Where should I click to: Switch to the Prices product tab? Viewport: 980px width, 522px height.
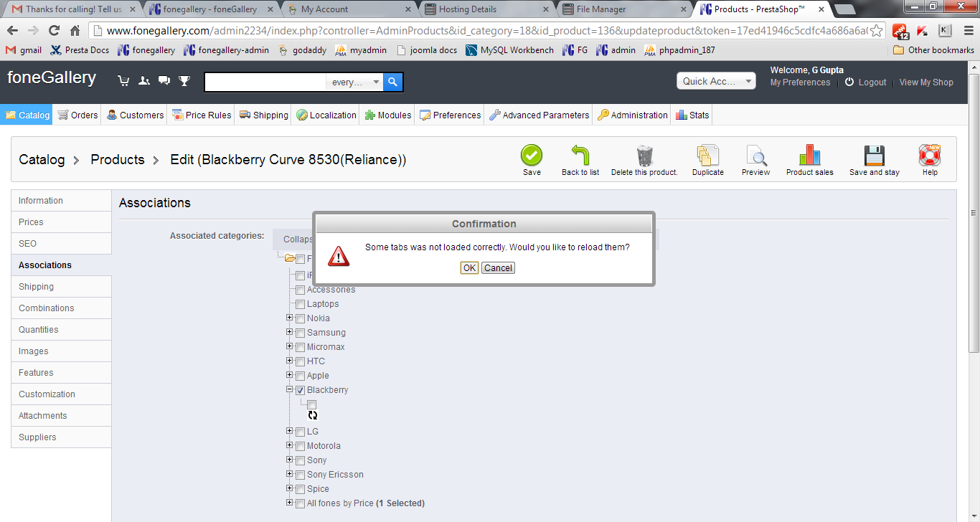(61, 222)
